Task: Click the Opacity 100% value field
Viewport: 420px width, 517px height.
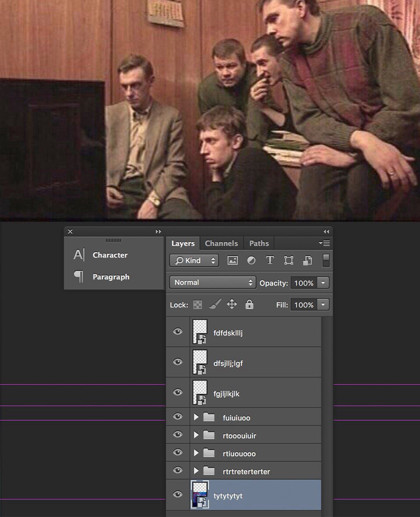Action: click(304, 283)
